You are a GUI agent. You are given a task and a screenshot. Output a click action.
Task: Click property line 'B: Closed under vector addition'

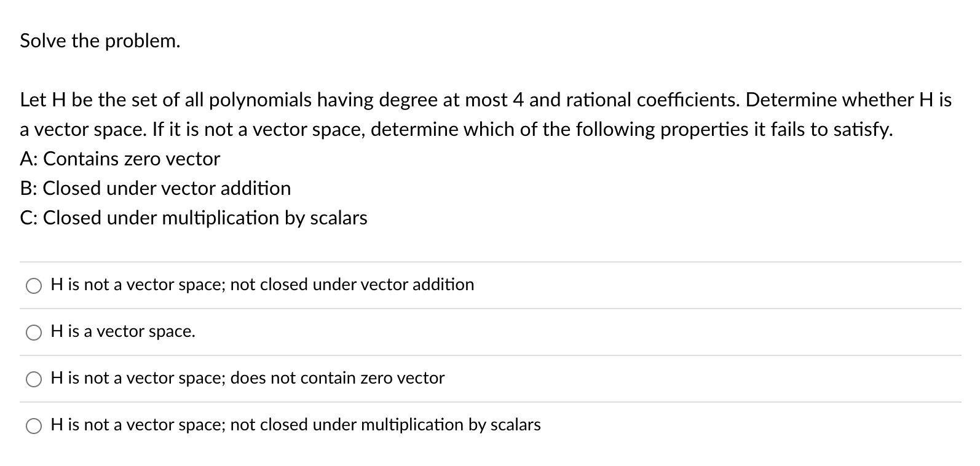pos(155,188)
